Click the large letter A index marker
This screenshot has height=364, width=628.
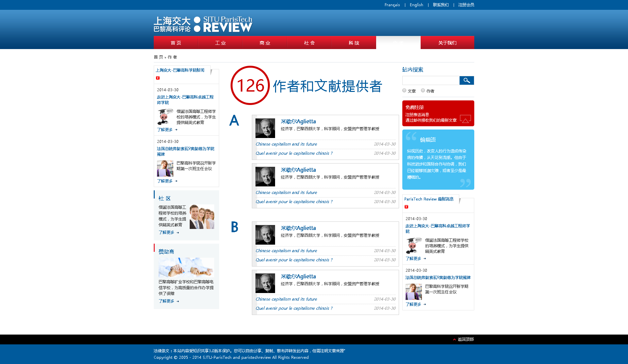234,120
